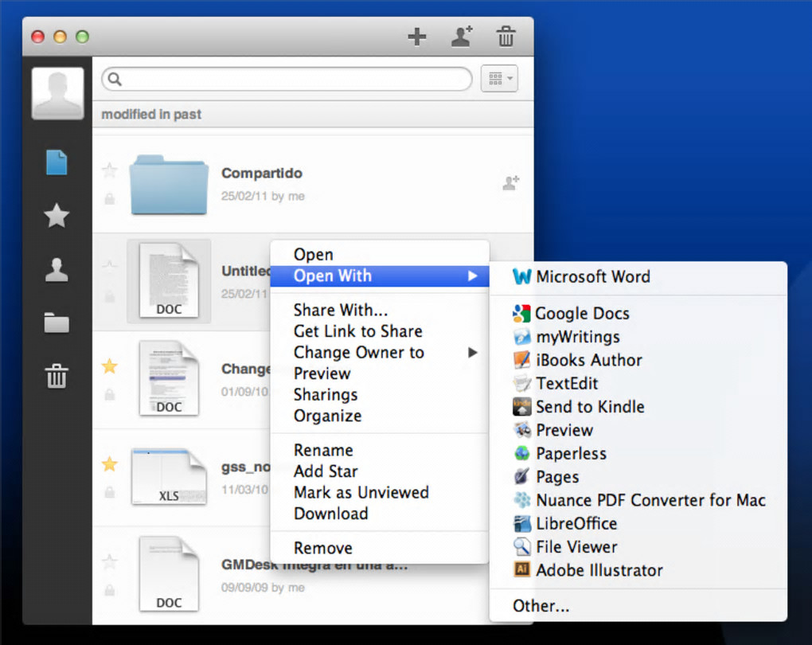Click the Microsoft Word app icon
812x645 pixels.
pos(522,276)
